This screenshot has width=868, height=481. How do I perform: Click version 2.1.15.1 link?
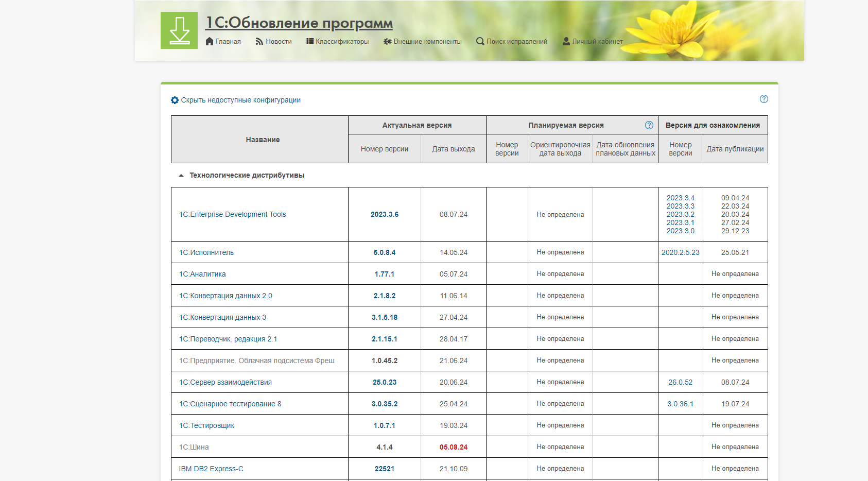coord(385,339)
